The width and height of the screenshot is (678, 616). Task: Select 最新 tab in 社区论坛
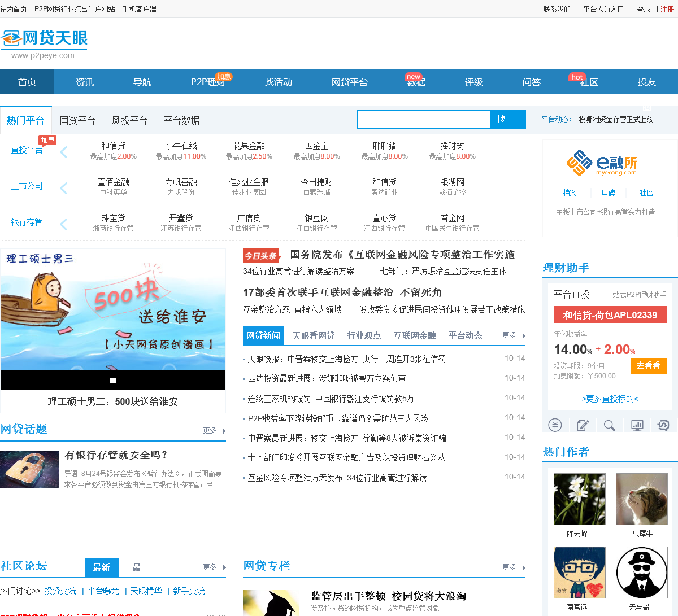102,567
